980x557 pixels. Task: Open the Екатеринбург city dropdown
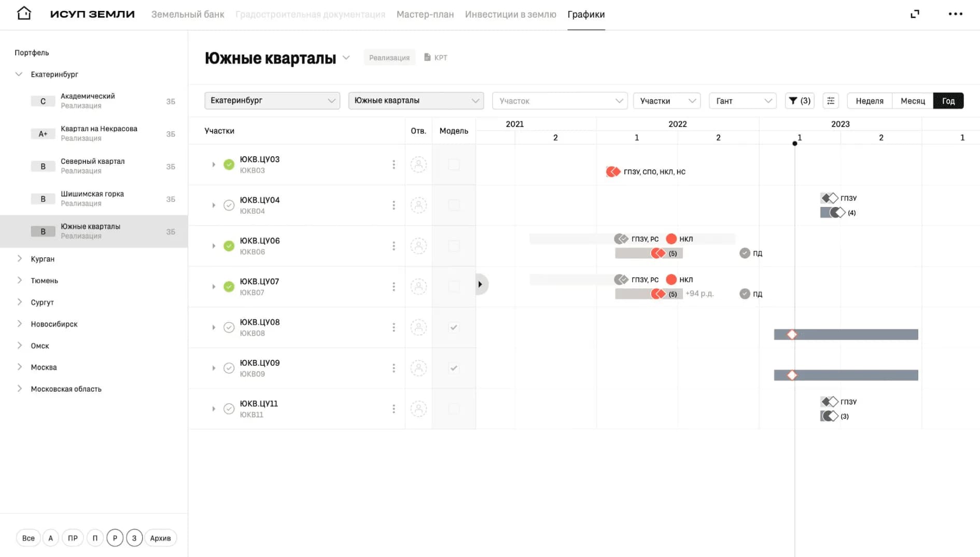[x=272, y=101]
